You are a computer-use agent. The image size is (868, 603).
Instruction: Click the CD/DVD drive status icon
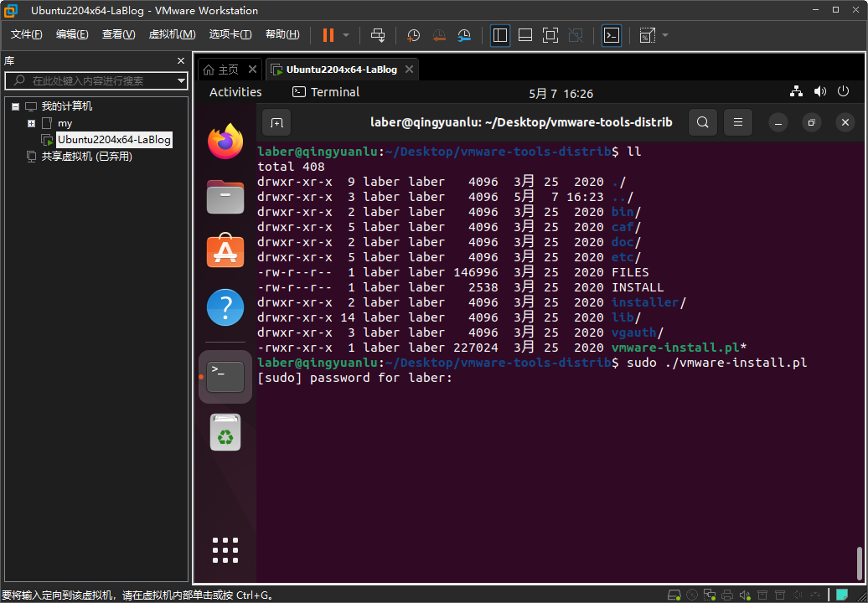click(x=692, y=595)
